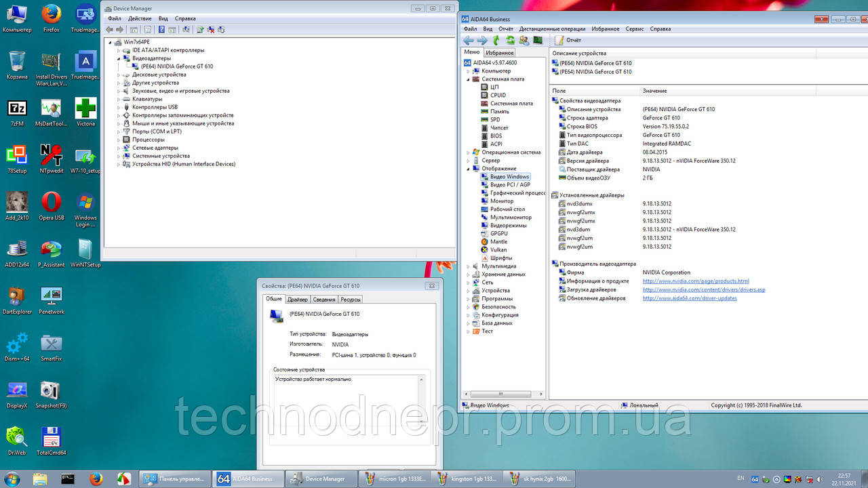Open P_Assistant desktop icon

pos(52,253)
